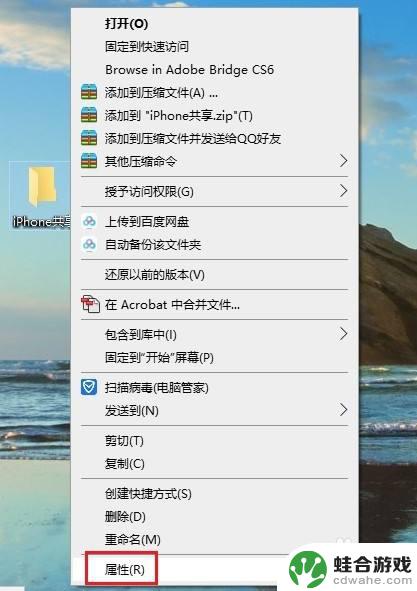Click Acrobat PDF icon beside 在 Acrobat 中合并文件
Screen dimensions: 417x591
(x=90, y=304)
